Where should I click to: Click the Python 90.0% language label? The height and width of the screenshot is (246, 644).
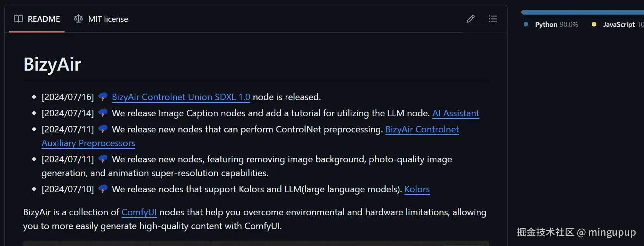pos(556,25)
